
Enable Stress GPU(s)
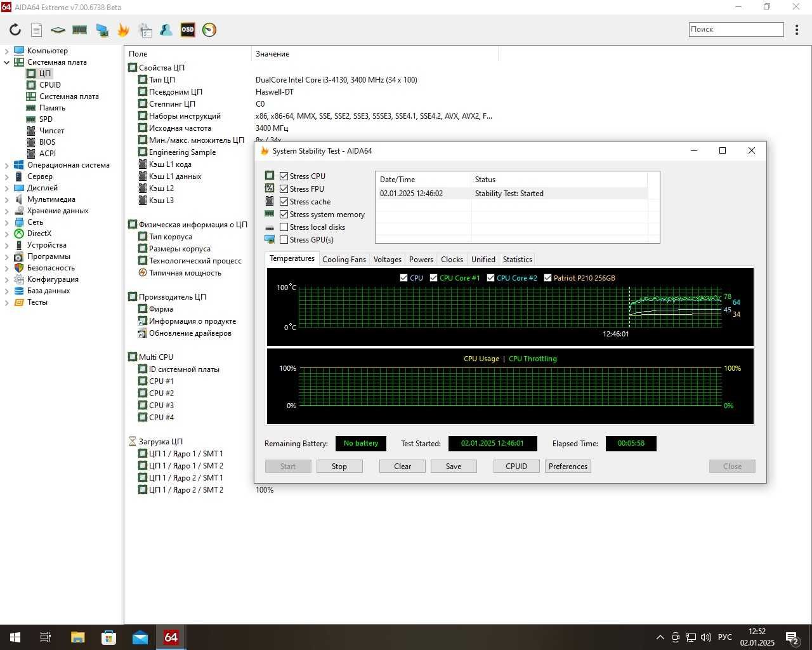[x=284, y=239]
